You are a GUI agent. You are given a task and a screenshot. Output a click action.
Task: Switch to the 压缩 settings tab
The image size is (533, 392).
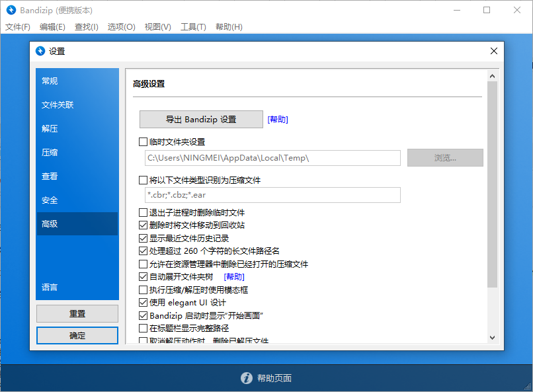tap(77, 152)
